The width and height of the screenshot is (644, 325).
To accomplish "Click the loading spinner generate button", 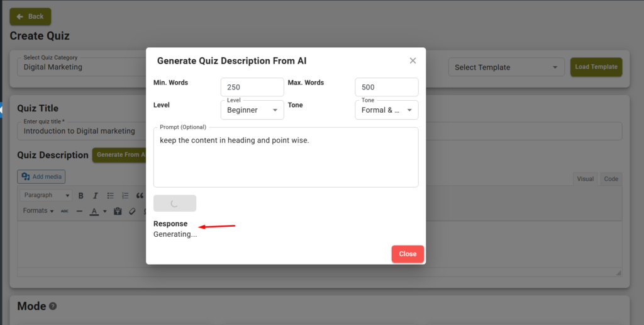I will [175, 203].
